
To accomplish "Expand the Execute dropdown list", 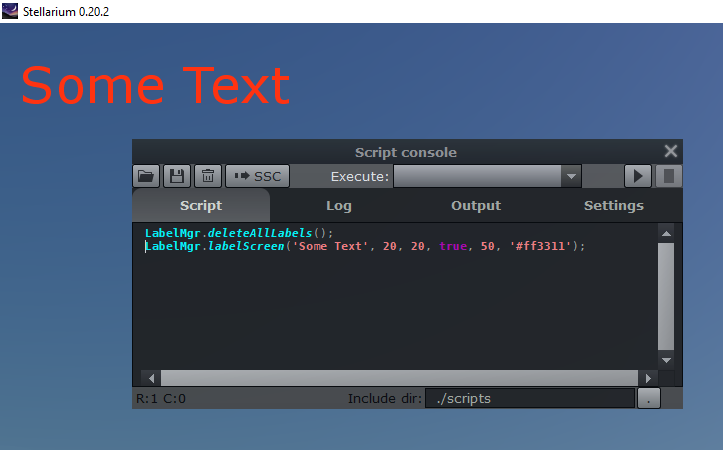I will pos(571,176).
